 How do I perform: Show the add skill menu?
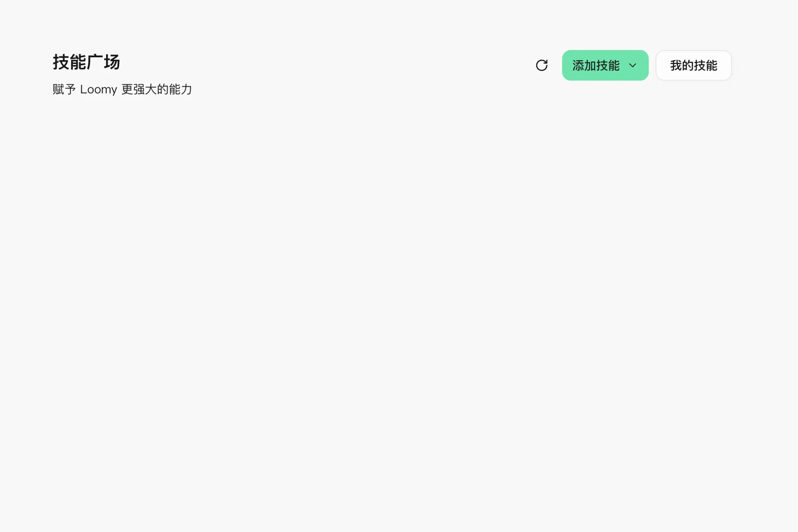click(605, 65)
